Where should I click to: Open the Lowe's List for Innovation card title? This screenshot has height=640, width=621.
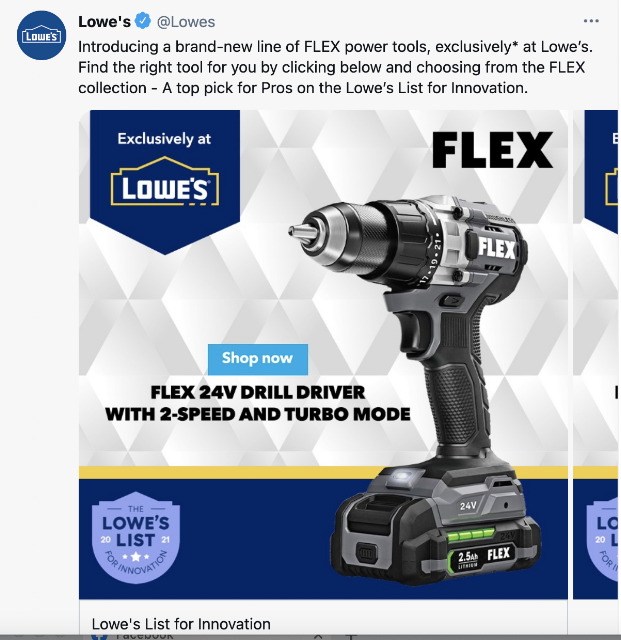click(x=181, y=624)
